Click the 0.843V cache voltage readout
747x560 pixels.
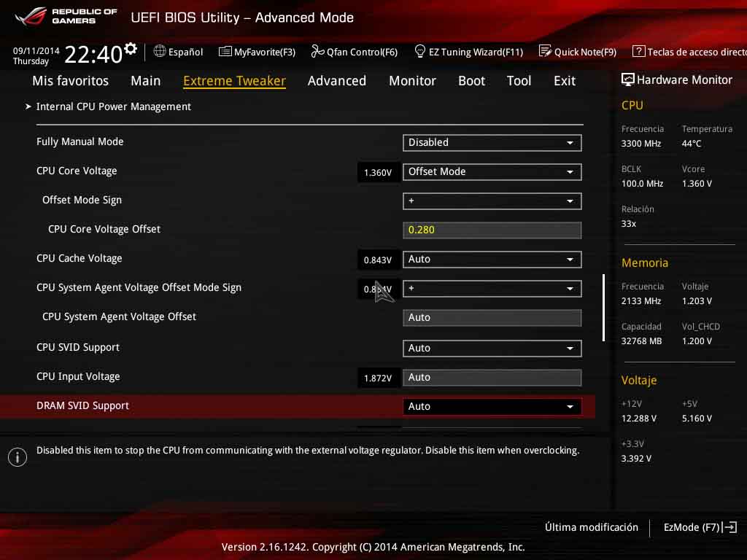(x=379, y=260)
